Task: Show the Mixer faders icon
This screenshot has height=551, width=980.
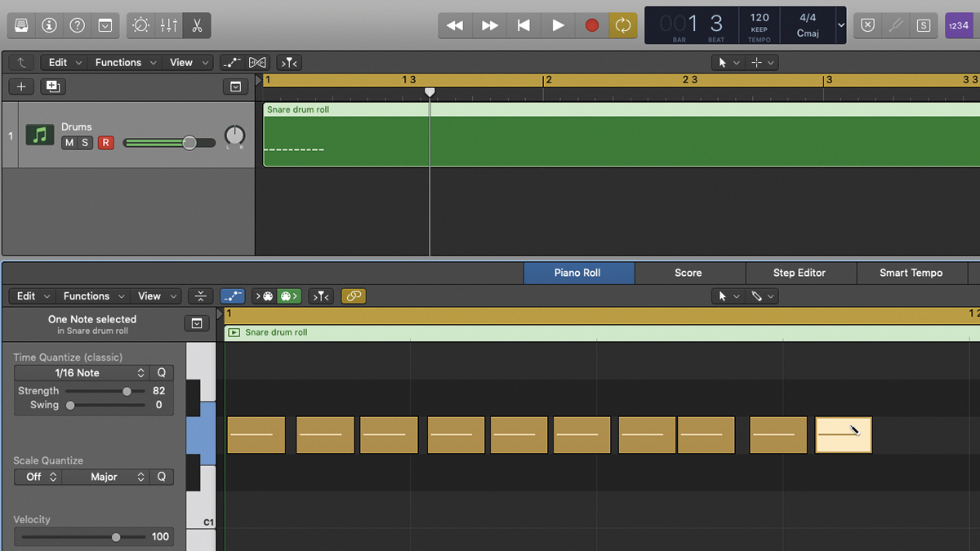Action: coord(169,25)
